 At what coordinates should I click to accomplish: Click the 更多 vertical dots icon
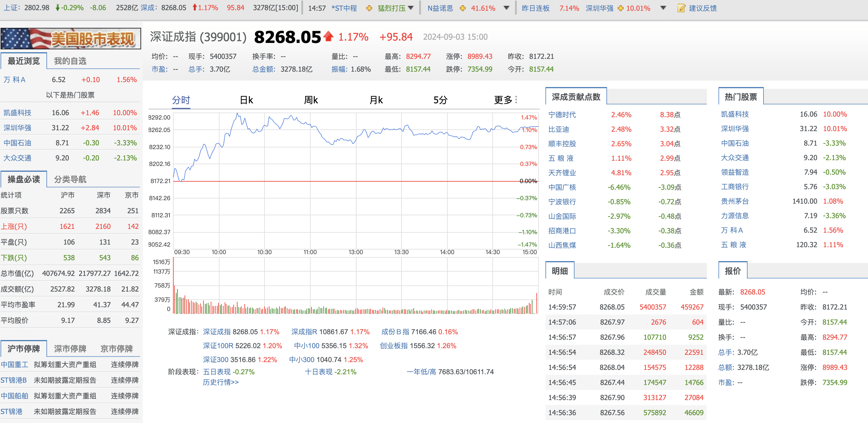point(516,100)
